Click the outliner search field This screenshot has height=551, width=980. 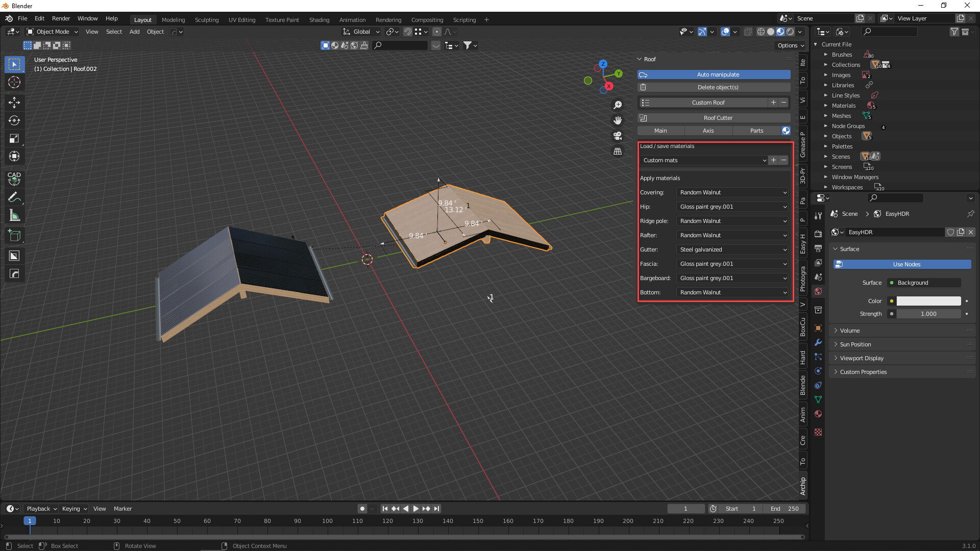889,32
